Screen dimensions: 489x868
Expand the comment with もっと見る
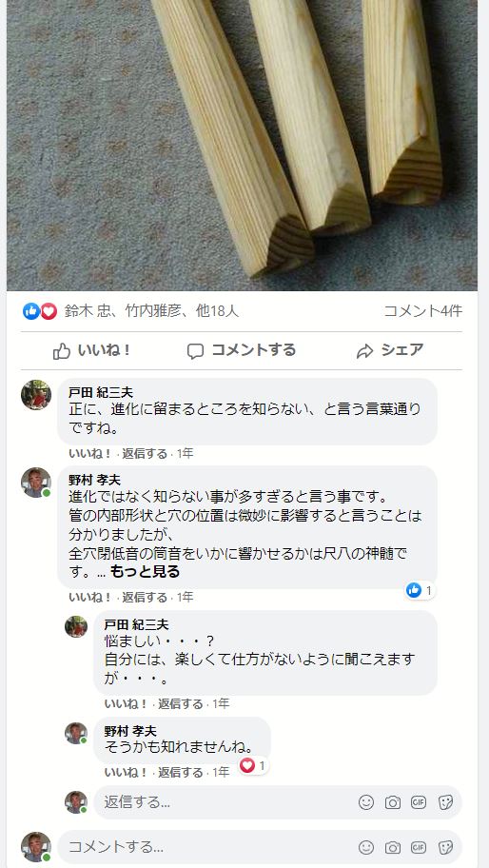[145, 572]
